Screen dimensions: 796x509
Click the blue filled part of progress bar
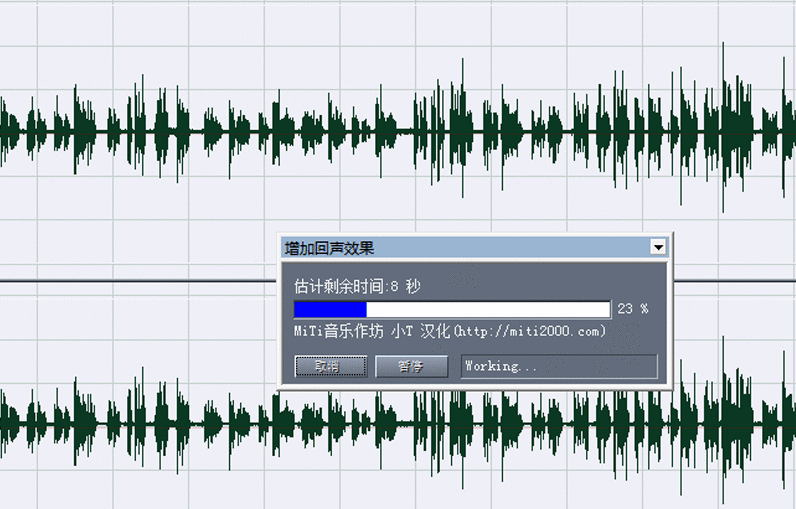[x=330, y=309]
